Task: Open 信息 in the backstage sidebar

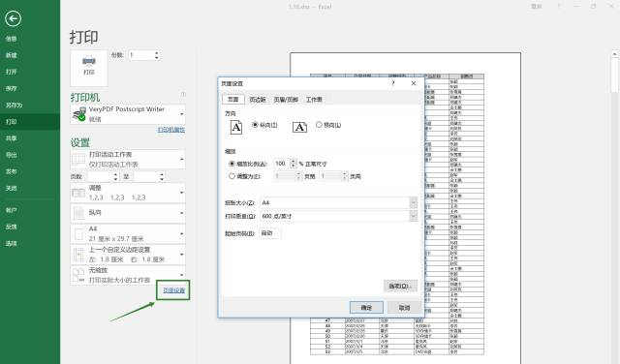Action: pyautogui.click(x=30, y=39)
